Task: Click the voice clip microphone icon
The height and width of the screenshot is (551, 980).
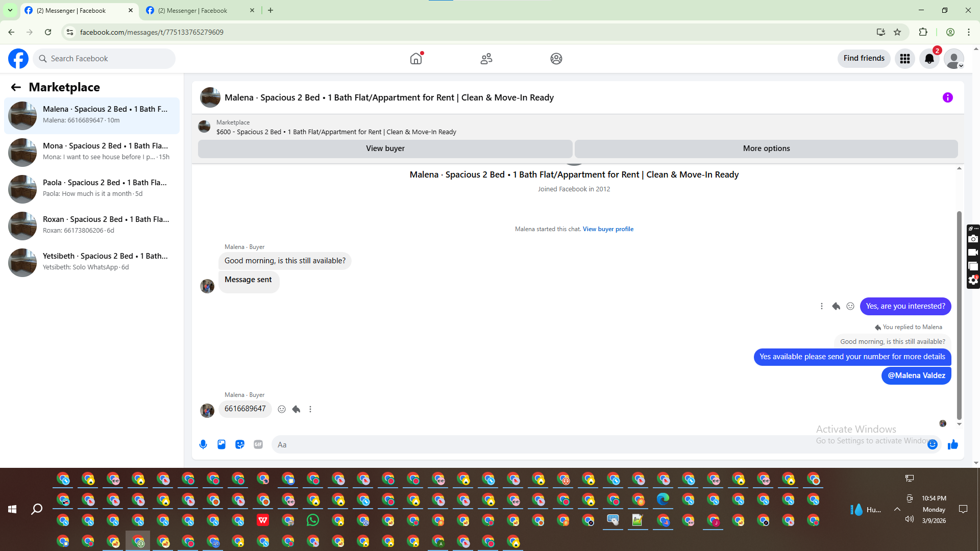Action: click(203, 444)
